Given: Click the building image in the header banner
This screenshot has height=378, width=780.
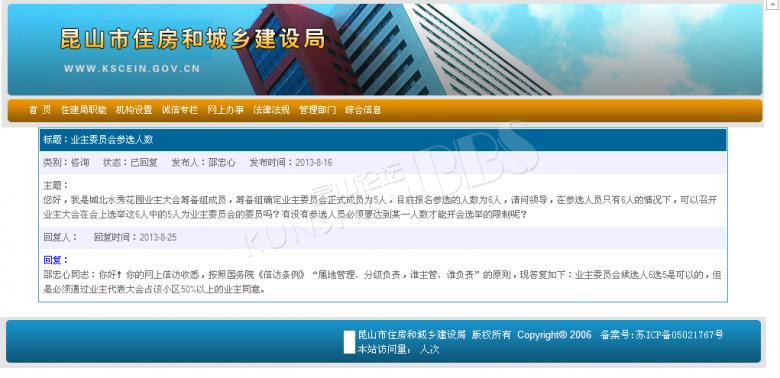Looking at the screenshot, I should point(393,50).
